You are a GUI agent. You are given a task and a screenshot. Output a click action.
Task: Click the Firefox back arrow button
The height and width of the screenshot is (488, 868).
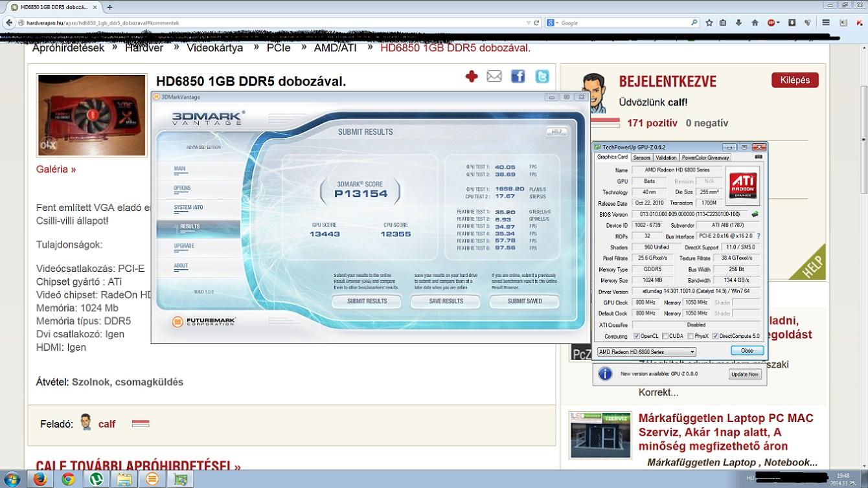click(9, 23)
